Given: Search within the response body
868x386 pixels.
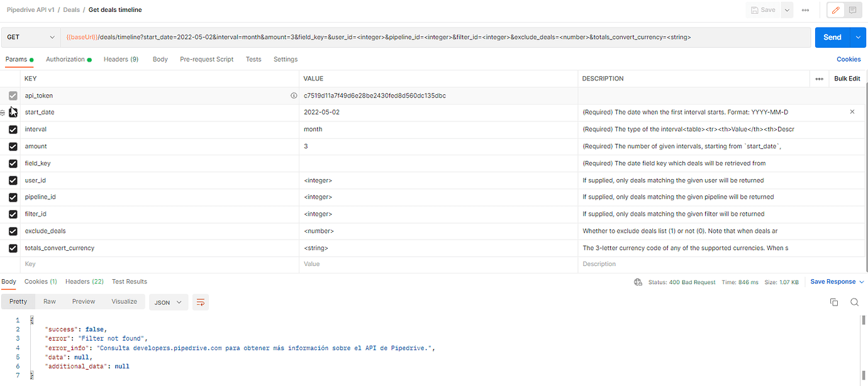Looking at the screenshot, I should 854,302.
